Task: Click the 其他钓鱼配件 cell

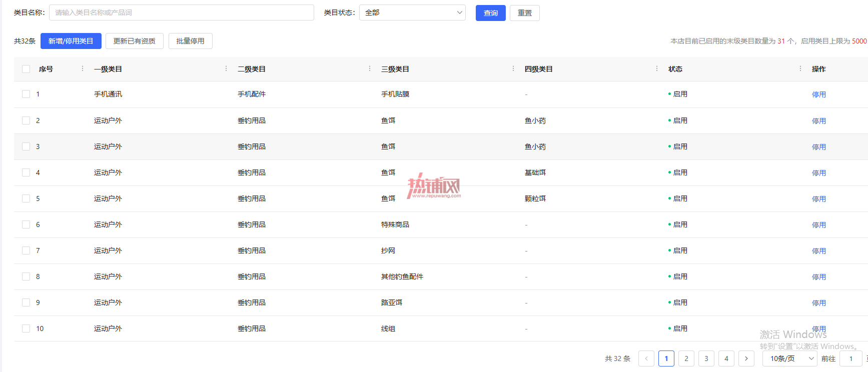Action: point(402,276)
